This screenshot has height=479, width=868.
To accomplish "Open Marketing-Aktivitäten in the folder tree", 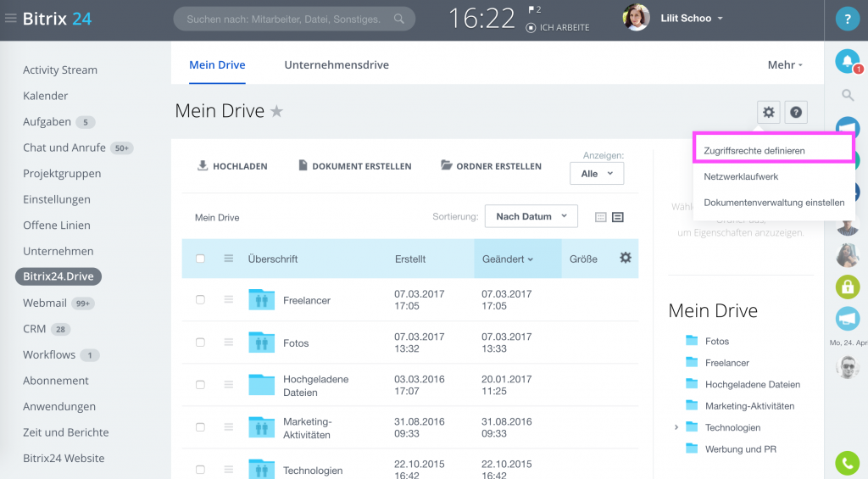I will 749,406.
